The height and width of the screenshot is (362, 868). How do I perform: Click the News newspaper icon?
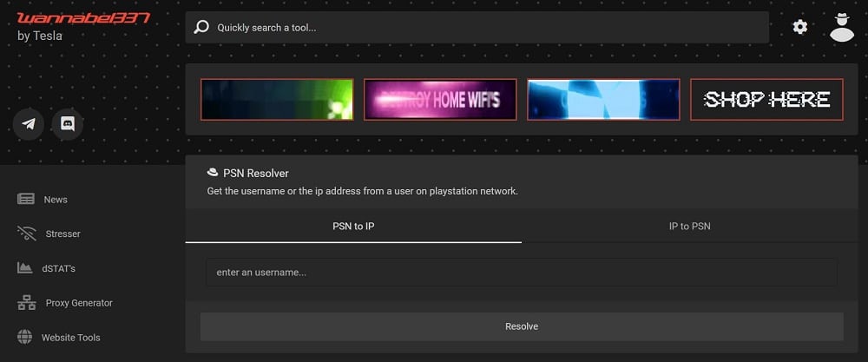click(x=25, y=200)
